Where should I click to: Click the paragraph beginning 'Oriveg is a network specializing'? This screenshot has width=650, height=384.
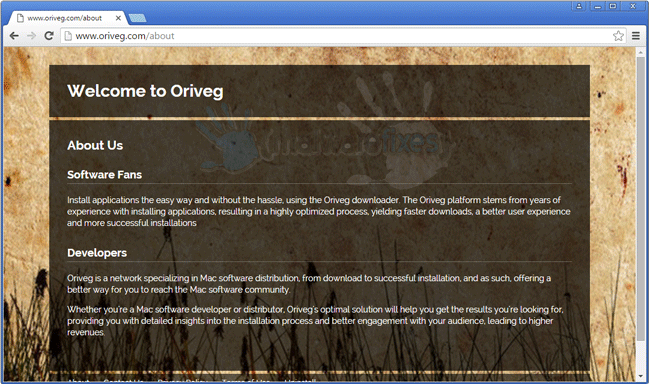point(309,284)
